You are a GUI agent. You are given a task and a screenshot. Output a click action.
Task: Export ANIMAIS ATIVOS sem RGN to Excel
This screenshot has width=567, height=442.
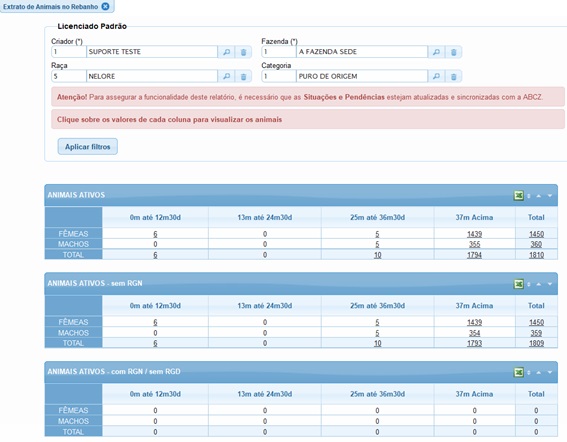tap(519, 284)
